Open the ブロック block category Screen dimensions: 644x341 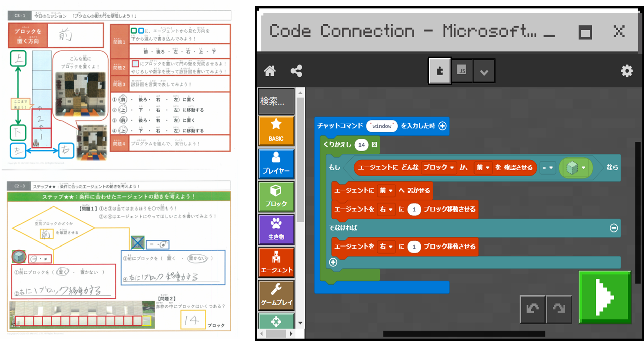pyautogui.click(x=276, y=196)
